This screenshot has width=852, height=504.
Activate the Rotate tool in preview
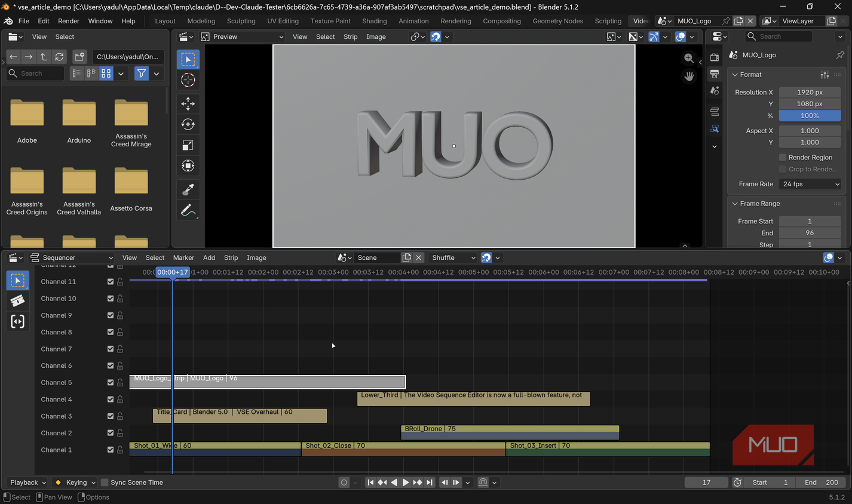click(x=188, y=124)
